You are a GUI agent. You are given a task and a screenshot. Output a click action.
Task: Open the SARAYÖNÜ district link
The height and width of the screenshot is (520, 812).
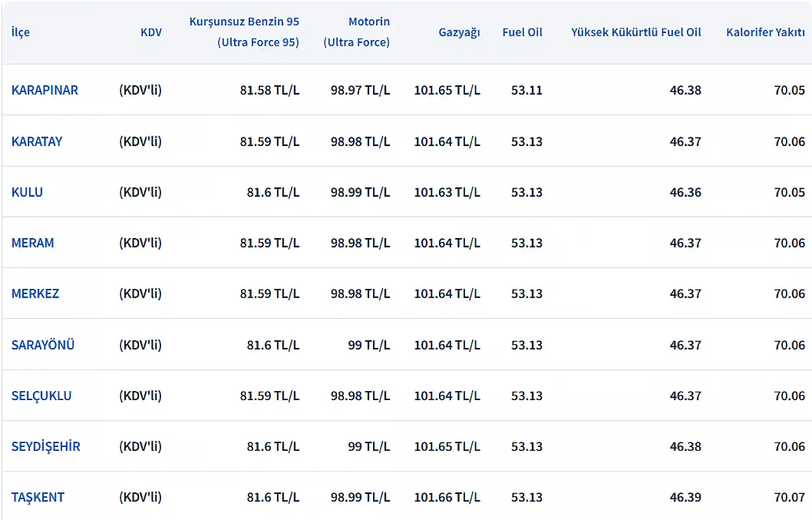pos(43,345)
